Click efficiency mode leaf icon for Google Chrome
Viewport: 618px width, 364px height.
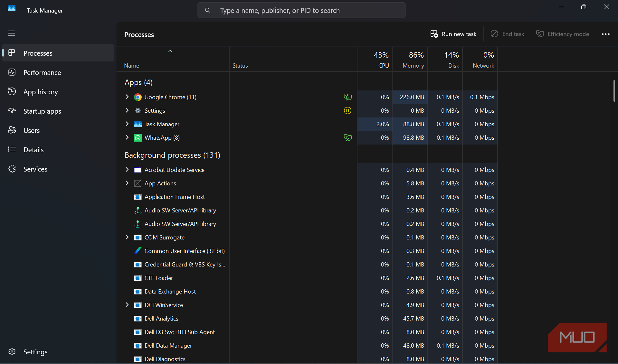pos(347,97)
